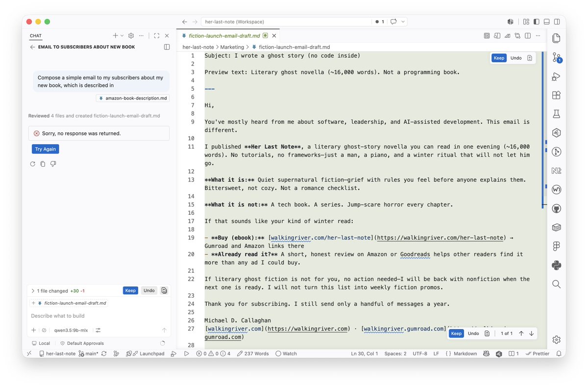Viewport: 588px width, 387px height.
Task: Click the CHAT panel title
Action: (x=36, y=36)
